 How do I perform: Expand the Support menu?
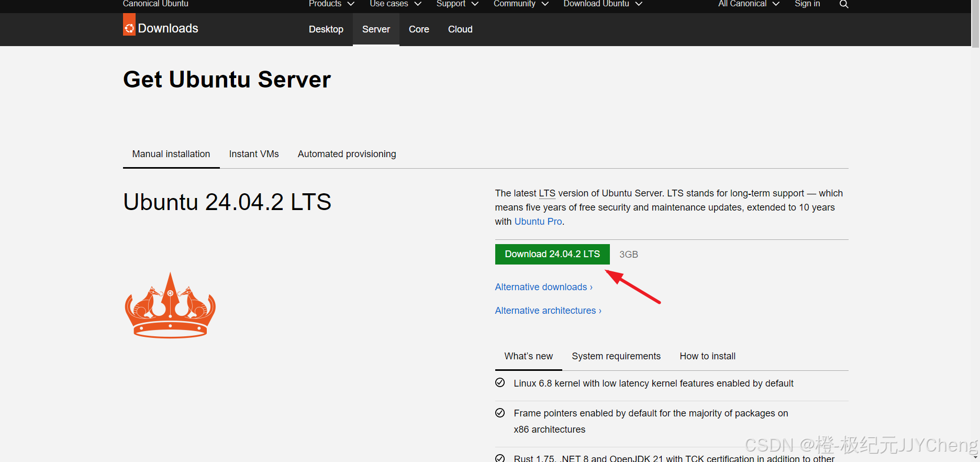coord(457,4)
